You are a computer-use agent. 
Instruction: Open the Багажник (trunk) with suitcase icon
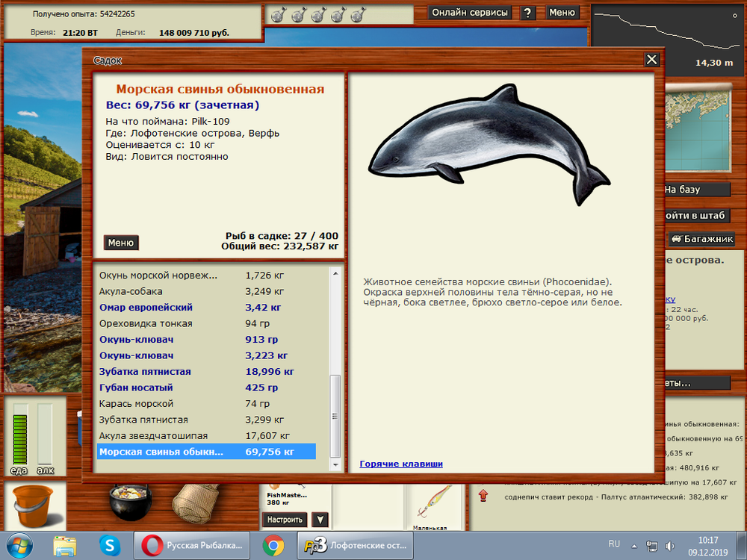click(x=702, y=239)
